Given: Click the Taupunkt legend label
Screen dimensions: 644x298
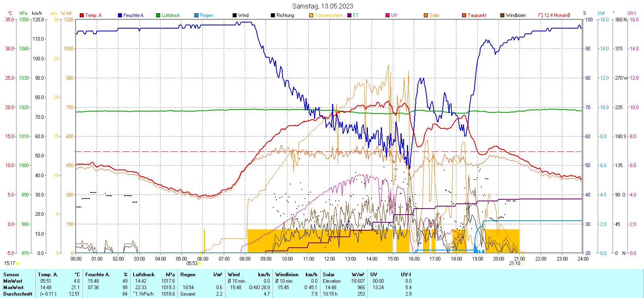Looking at the screenshot, I should [477, 15].
